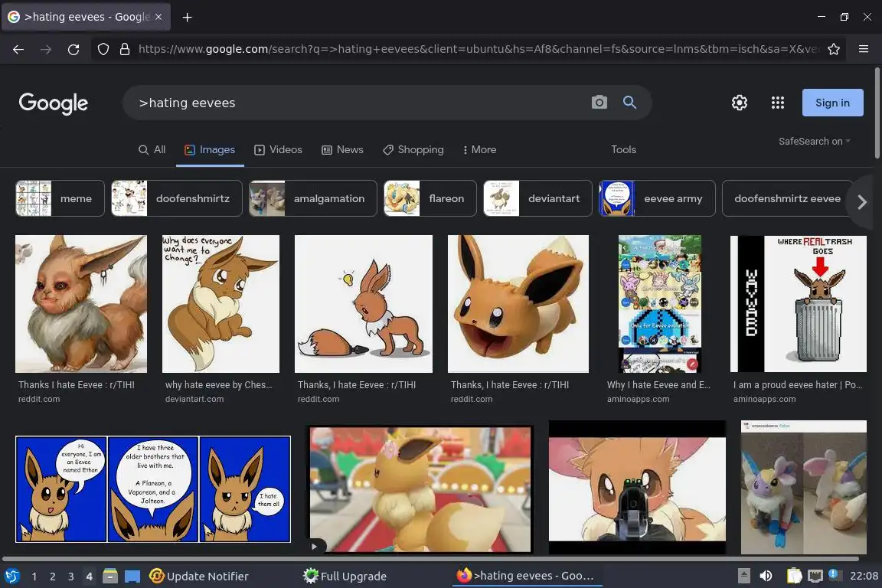Image resolution: width=882 pixels, height=588 pixels.
Task: Open 'Why I hate Eevee and E...' thumbnail
Action: coord(660,304)
